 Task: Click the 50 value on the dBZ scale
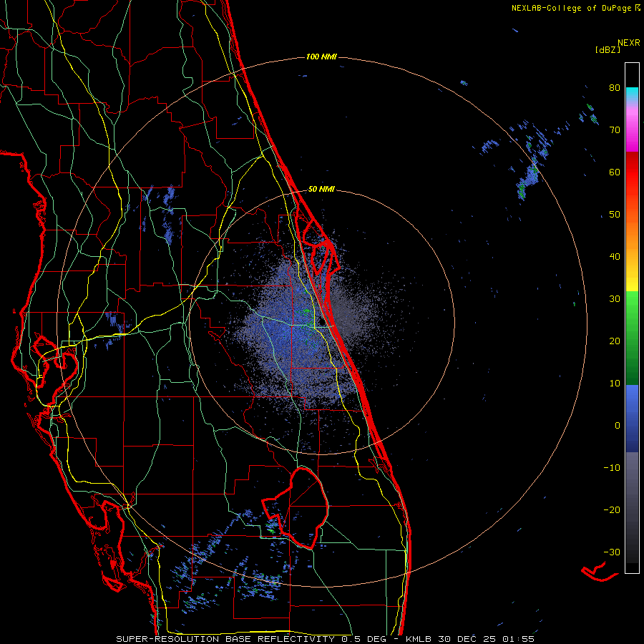coord(615,215)
